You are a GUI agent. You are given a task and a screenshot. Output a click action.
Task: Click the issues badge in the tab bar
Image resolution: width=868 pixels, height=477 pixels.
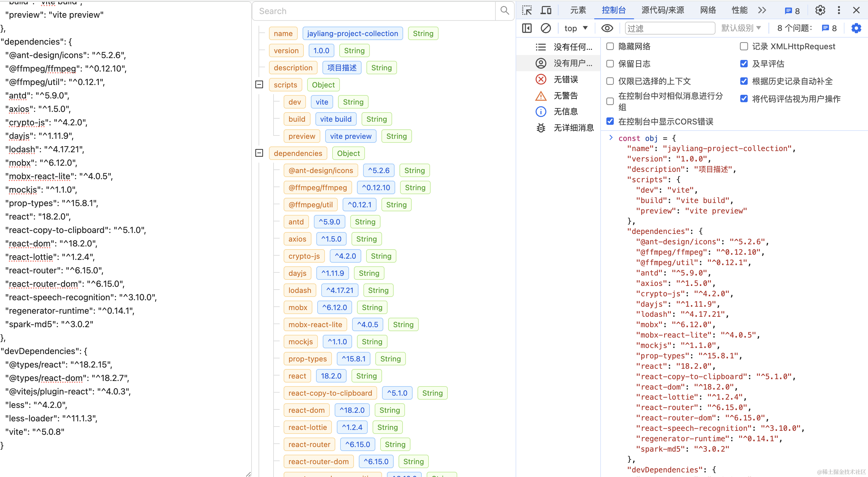pyautogui.click(x=792, y=11)
